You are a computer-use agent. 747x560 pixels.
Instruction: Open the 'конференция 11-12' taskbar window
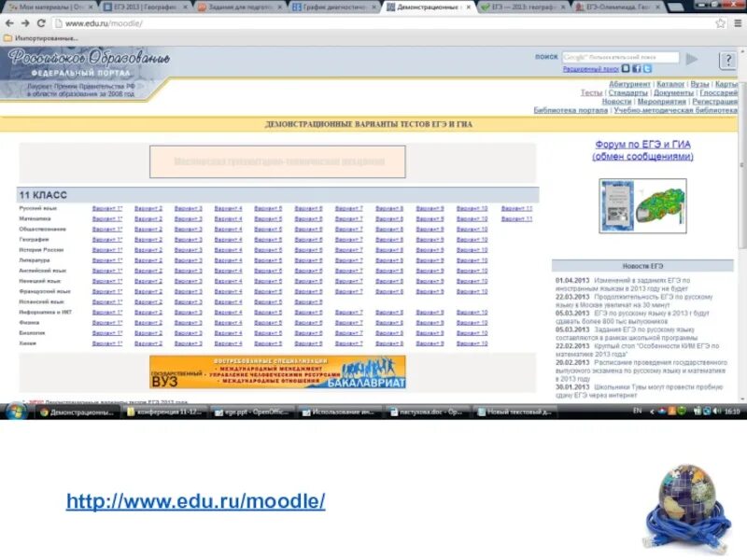pos(165,412)
